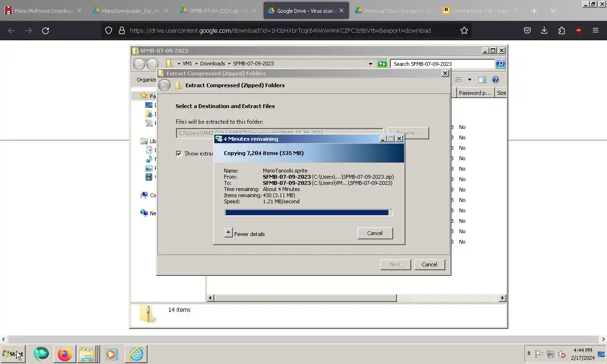Switch to Mario Multiverse Download tab
Viewport: 607px width, 364px height.
[43, 10]
